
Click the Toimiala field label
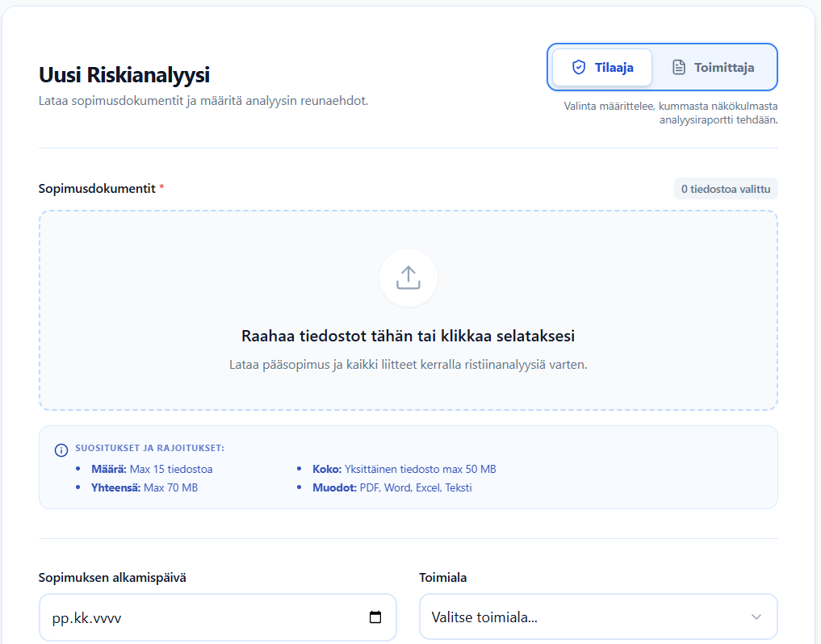point(443,578)
